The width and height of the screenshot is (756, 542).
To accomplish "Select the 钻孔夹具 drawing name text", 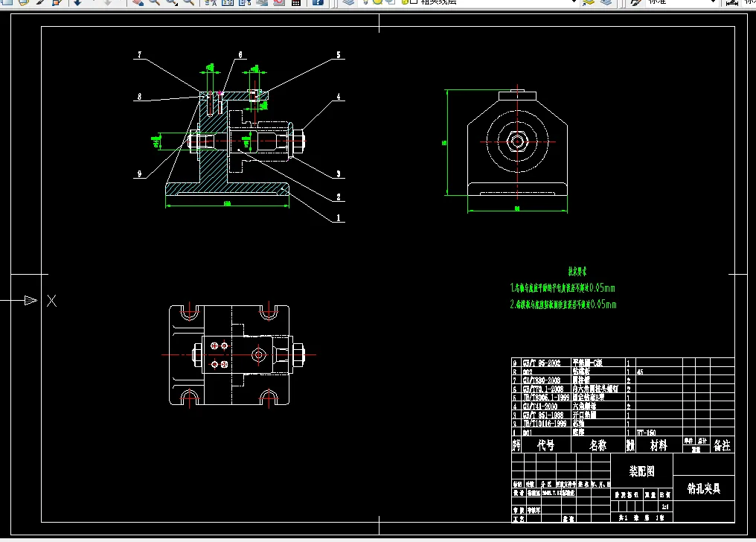I will pyautogui.click(x=704, y=489).
